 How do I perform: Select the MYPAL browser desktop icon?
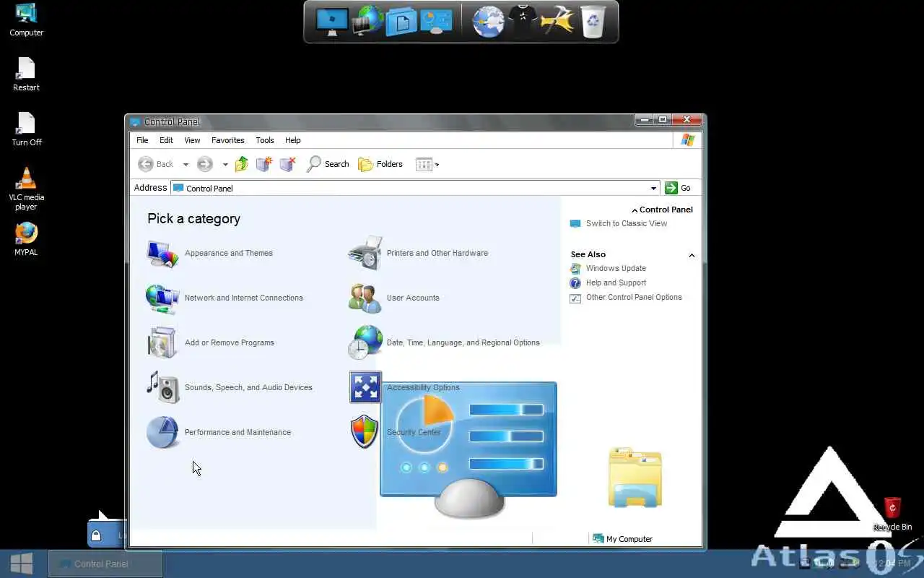[x=26, y=239]
